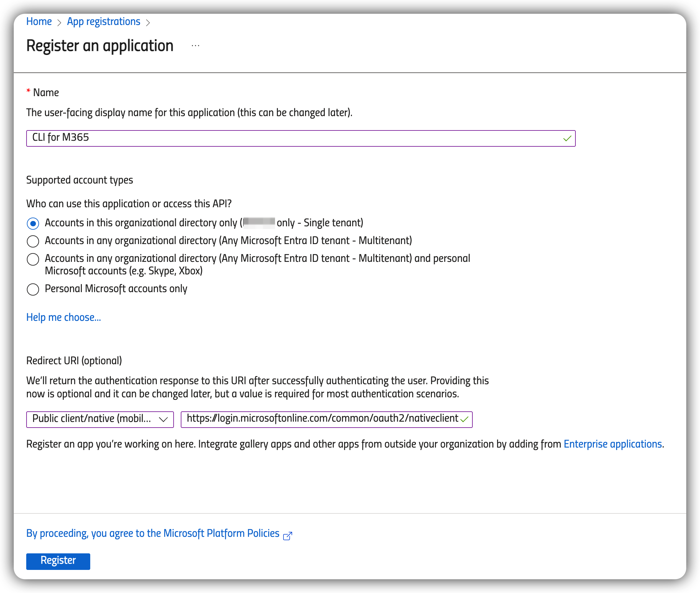Click the chevron after App registrations breadcrumb

(148, 22)
